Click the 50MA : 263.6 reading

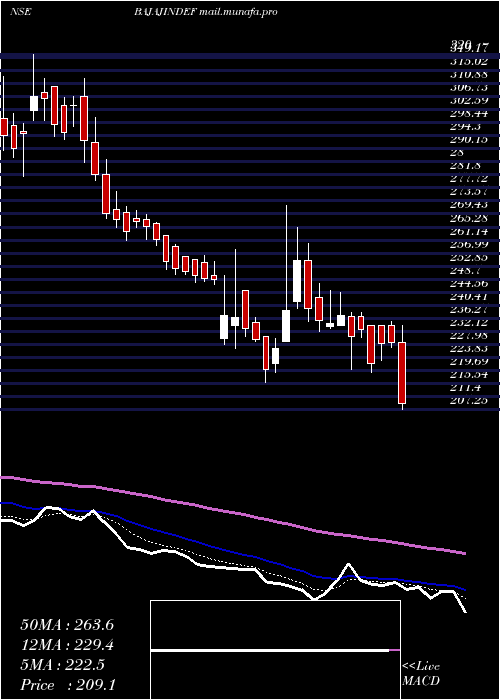(x=67, y=625)
